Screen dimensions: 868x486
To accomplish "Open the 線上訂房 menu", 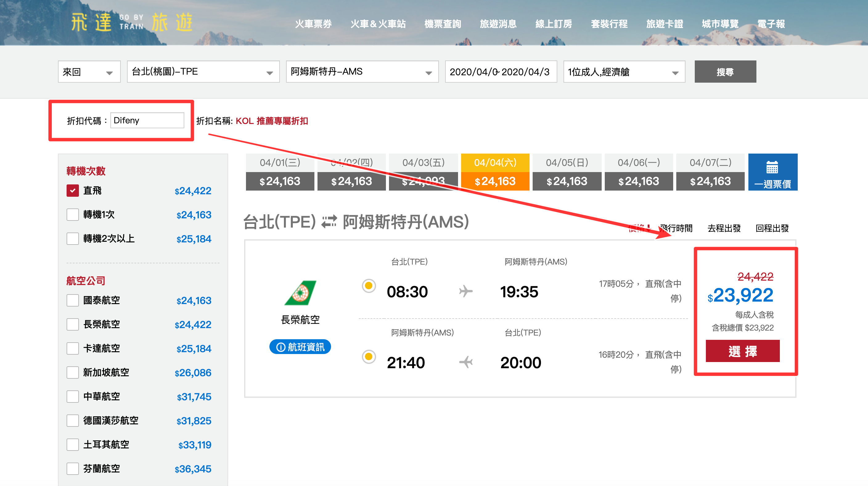I will click(x=554, y=24).
